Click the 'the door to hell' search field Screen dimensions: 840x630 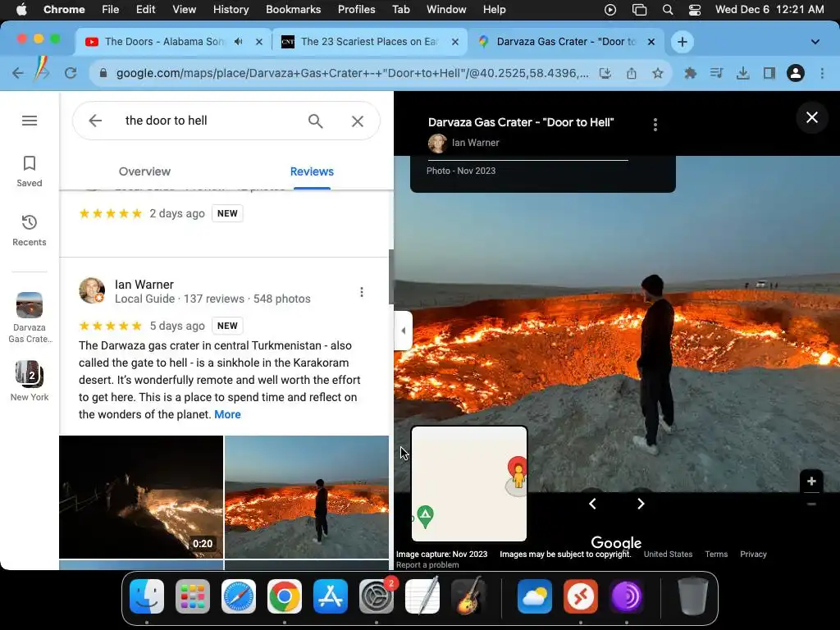point(166,121)
